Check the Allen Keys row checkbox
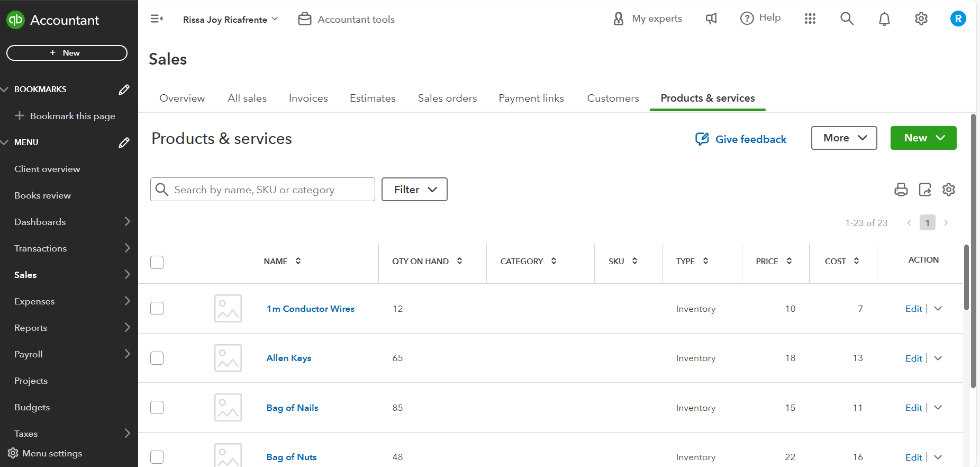This screenshot has width=980, height=467. [x=157, y=358]
